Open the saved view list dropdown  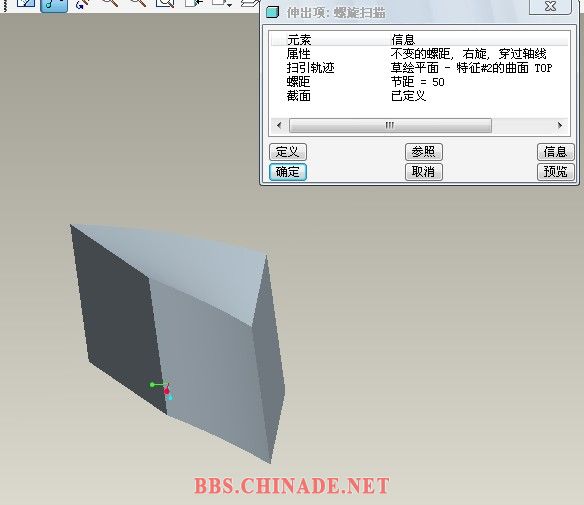point(222,3)
